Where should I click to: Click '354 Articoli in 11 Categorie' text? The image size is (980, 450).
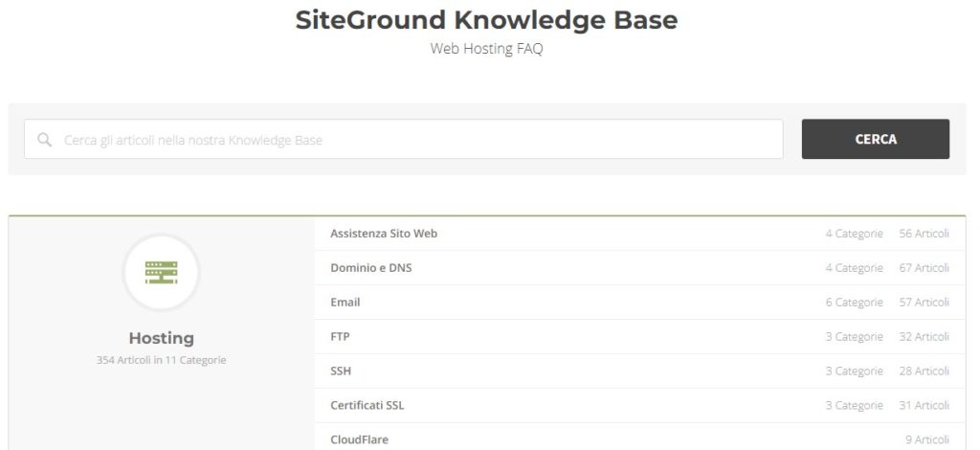point(161,361)
